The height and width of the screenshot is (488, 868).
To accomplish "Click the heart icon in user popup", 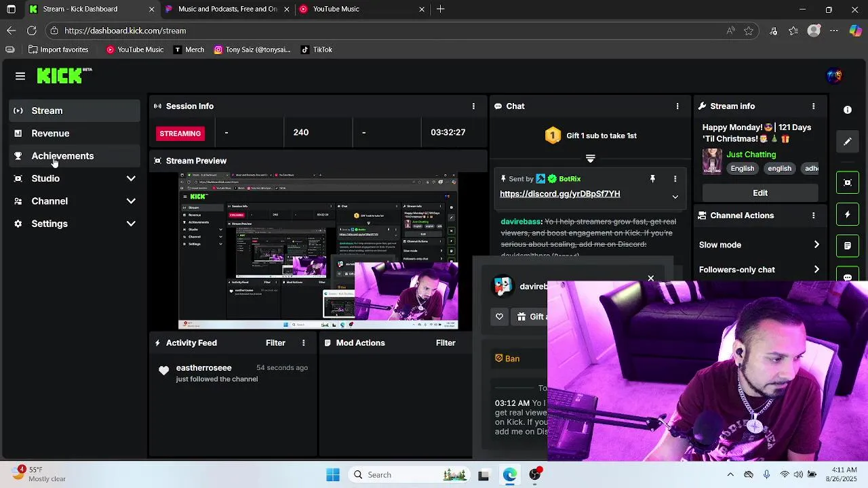I will tap(499, 317).
